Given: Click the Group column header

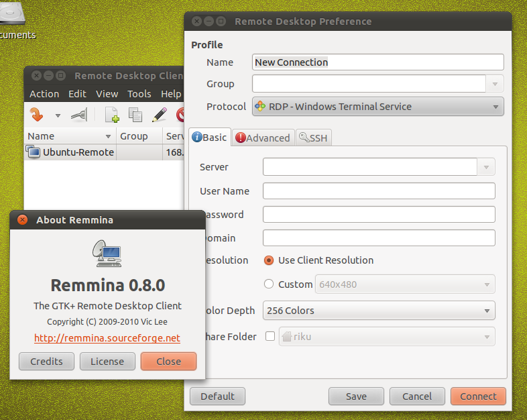Looking at the screenshot, I should 139,136.
